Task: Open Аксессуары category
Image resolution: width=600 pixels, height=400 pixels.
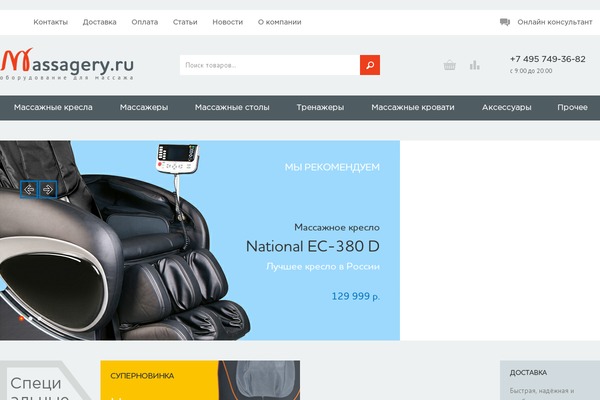Action: (507, 108)
